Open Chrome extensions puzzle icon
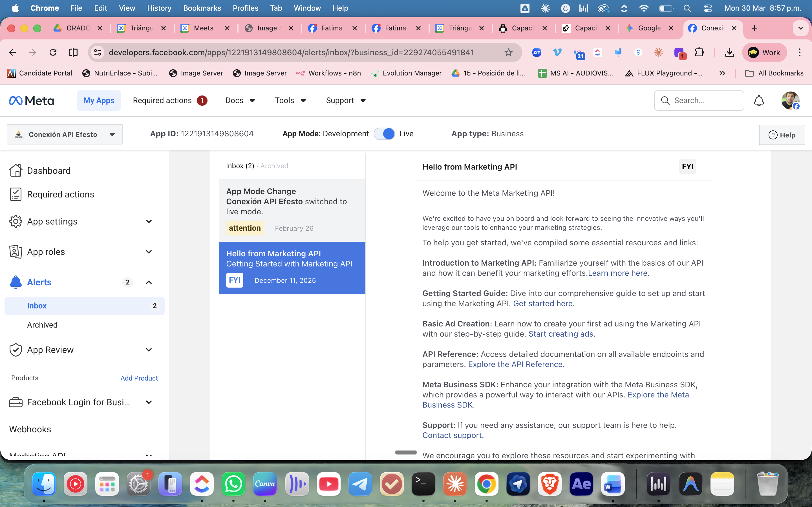Viewport: 812px width, 507px height. [700, 52]
